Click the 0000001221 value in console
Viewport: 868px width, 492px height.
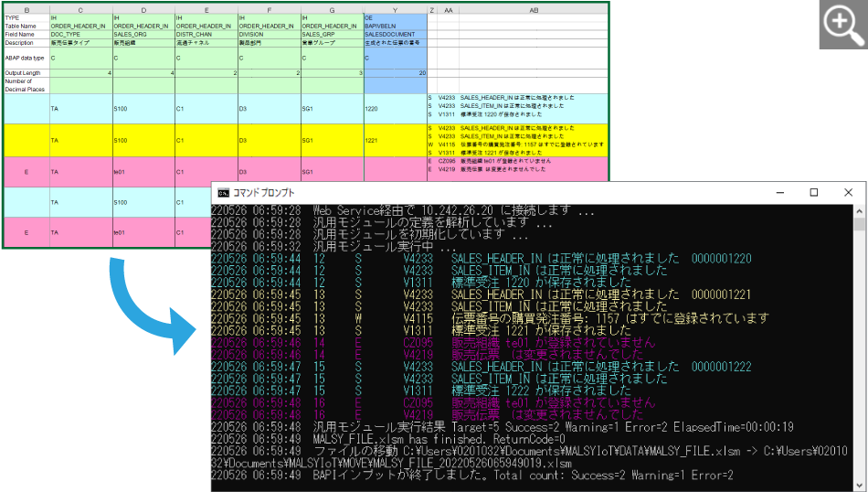click(x=721, y=294)
